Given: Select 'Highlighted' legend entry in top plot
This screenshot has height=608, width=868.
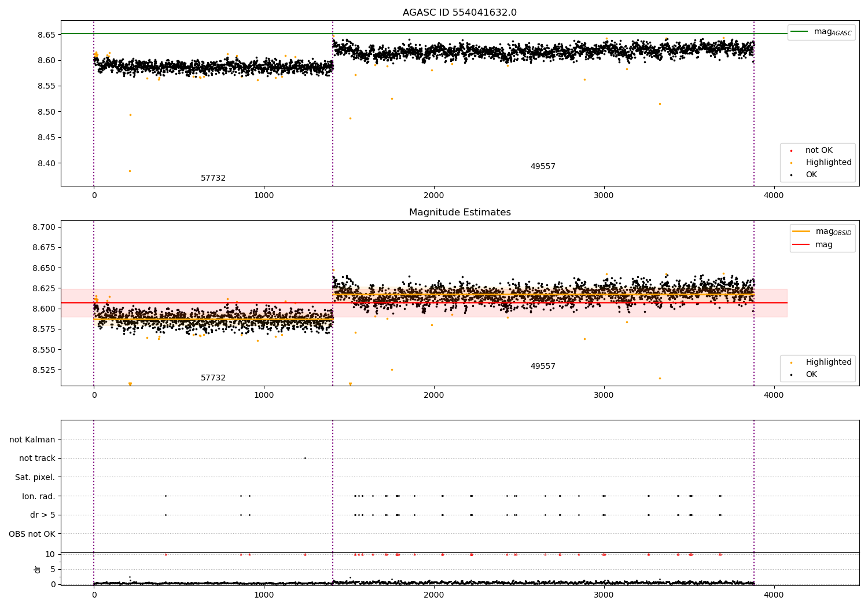Looking at the screenshot, I should click(x=829, y=163).
